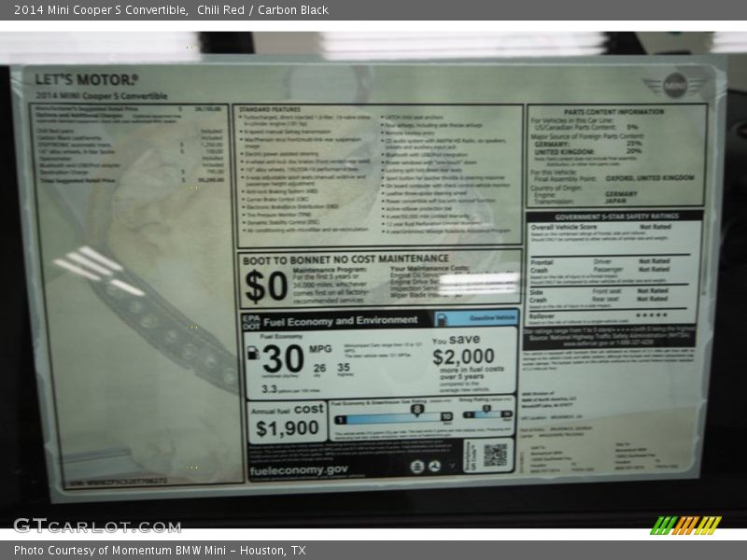Click the smog rating marker at 5
Viewport: 747px width, 560px height.
click(x=486, y=409)
